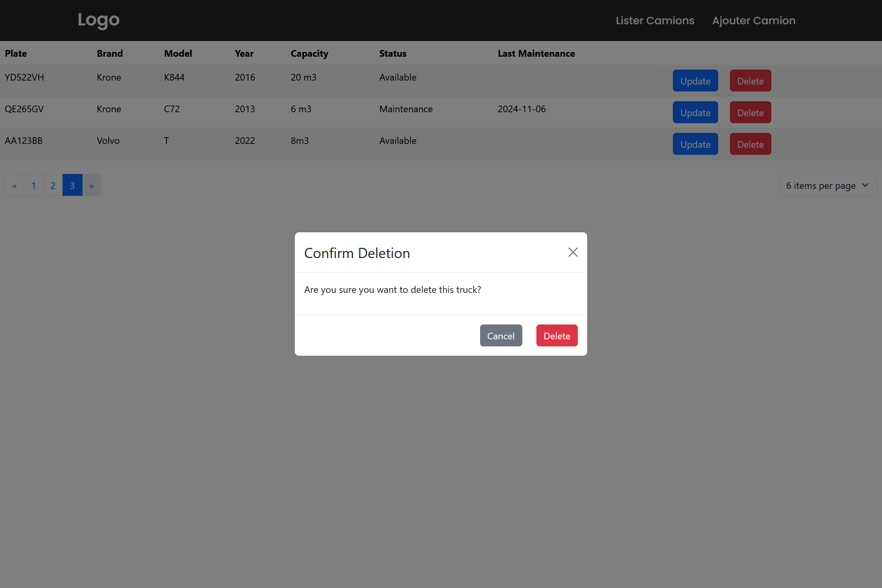Click the Delete button for QE265GV
The height and width of the screenshot is (588, 882).
(750, 112)
